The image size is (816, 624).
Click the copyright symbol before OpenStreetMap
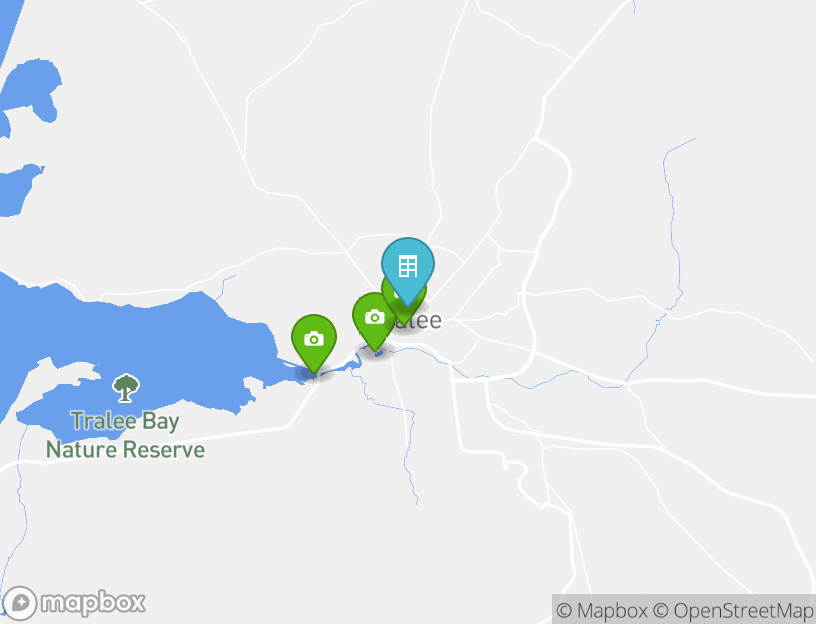(x=660, y=610)
